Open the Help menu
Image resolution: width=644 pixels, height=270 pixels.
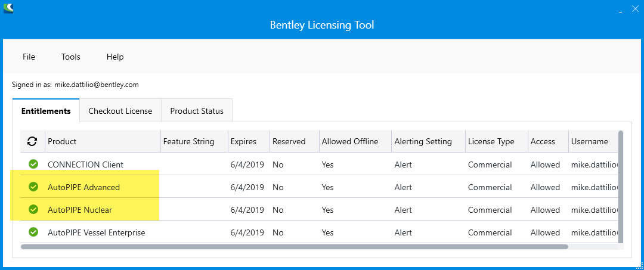pos(115,57)
